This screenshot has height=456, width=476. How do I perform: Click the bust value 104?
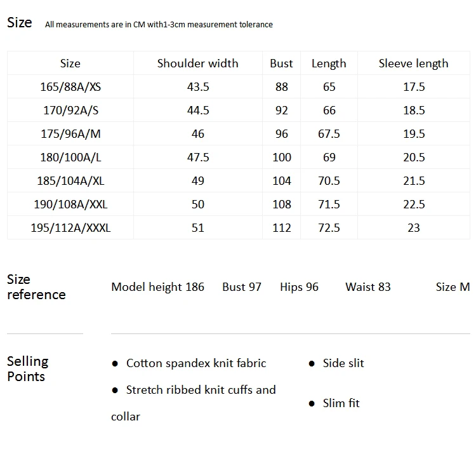pos(282,181)
